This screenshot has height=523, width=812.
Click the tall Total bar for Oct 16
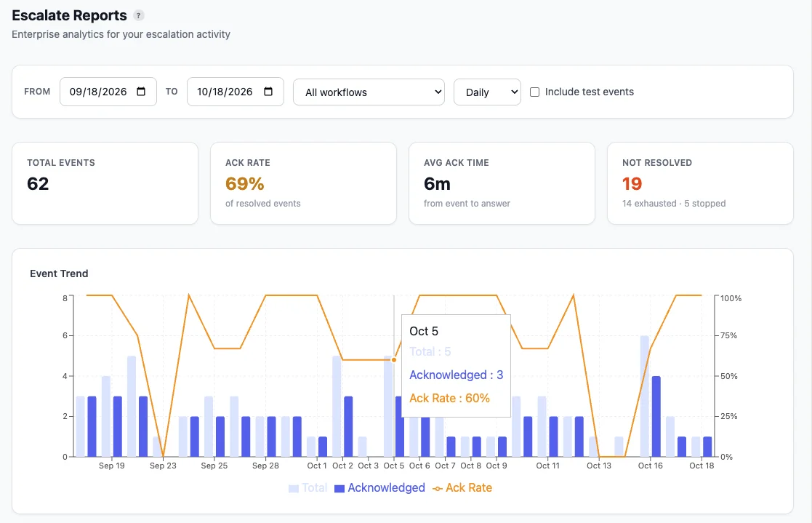coord(645,396)
